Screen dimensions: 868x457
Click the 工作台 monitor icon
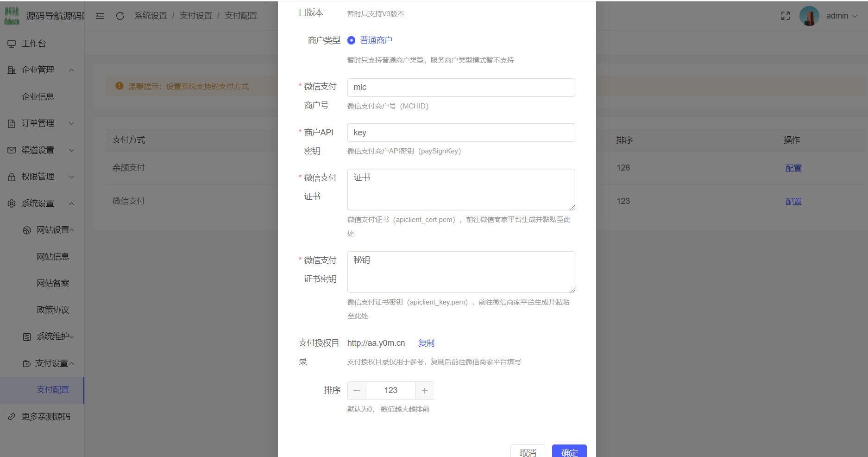[12, 44]
